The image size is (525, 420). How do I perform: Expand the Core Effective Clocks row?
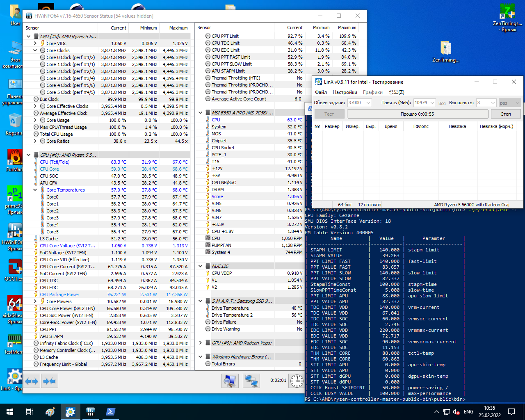(35, 106)
